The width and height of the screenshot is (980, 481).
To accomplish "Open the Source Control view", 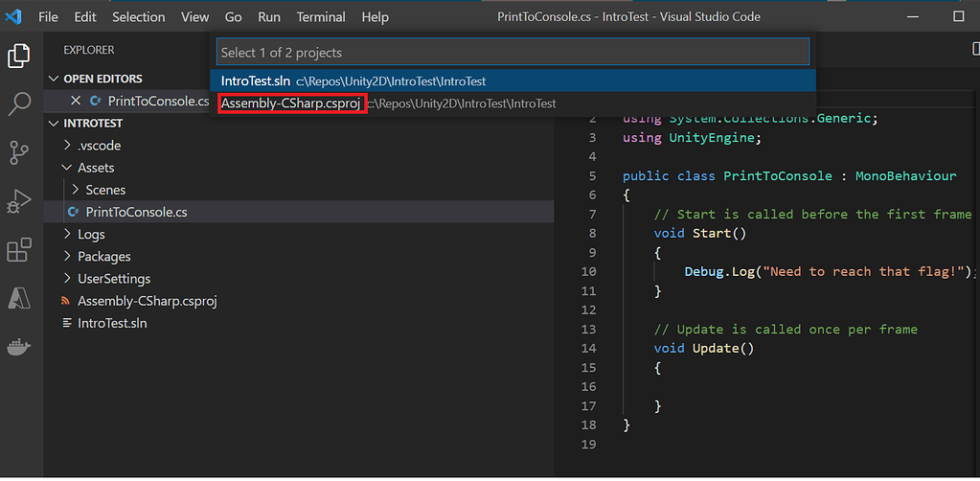I will (19, 152).
